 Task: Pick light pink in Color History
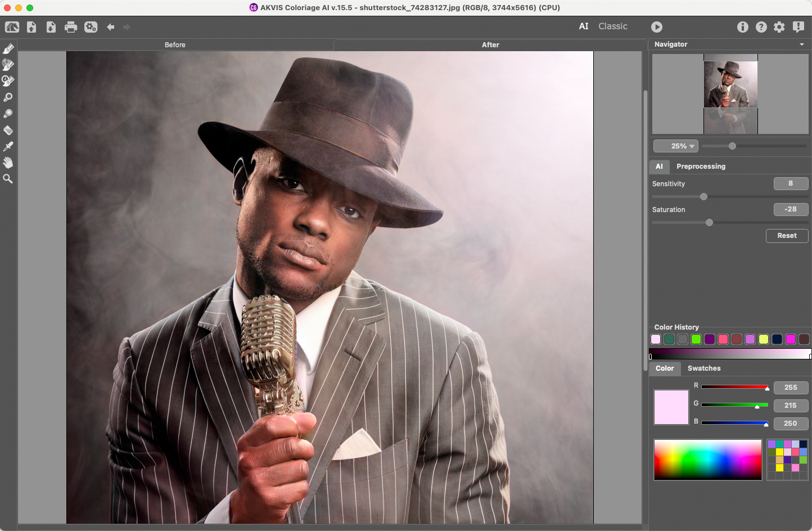point(656,339)
